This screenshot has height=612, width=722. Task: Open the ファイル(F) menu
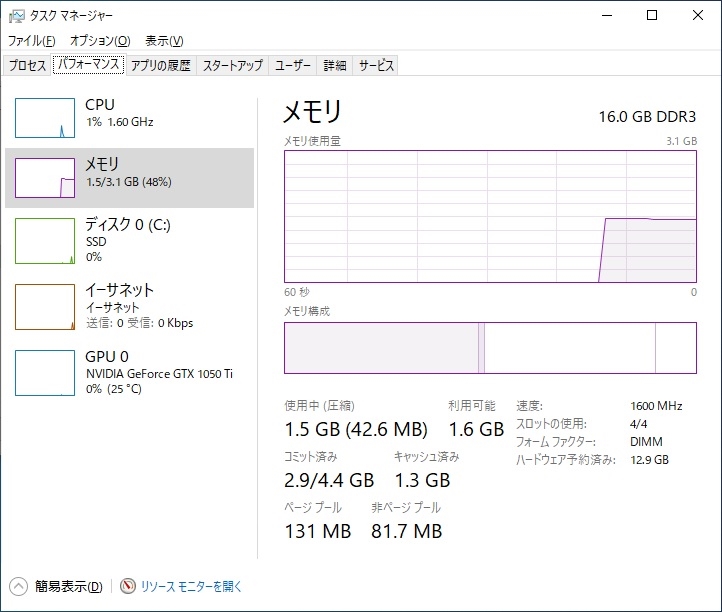click(32, 41)
